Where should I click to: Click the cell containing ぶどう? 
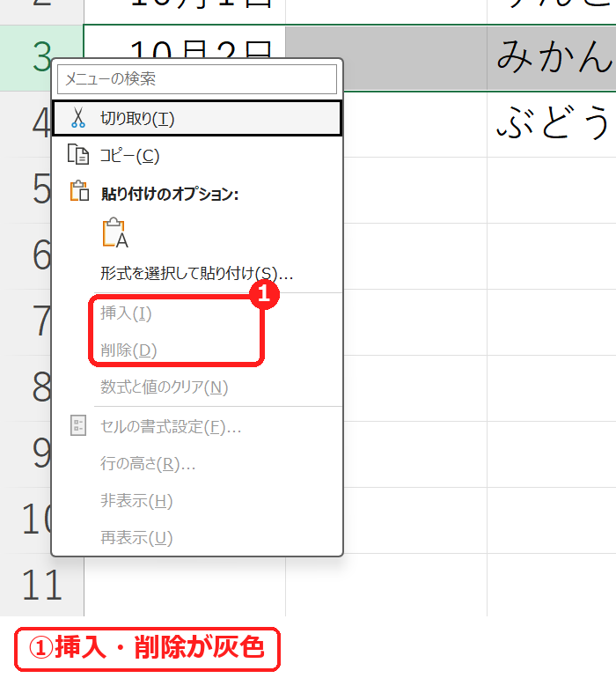coord(552,124)
